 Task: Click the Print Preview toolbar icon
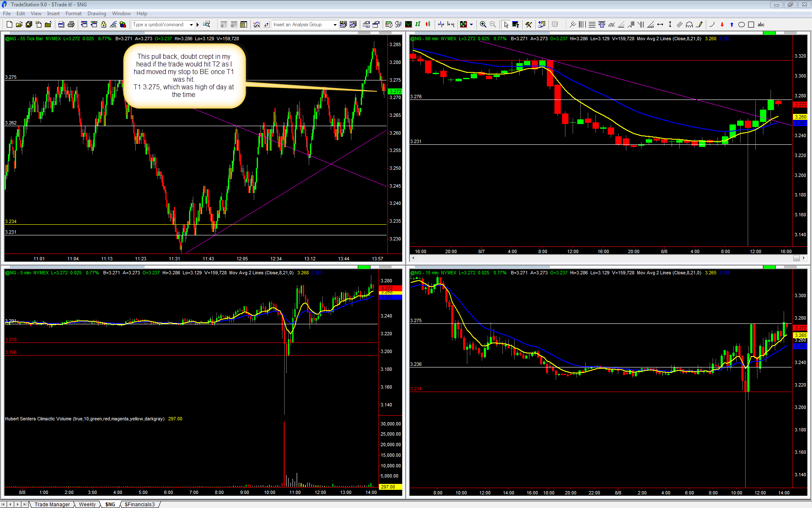61,25
